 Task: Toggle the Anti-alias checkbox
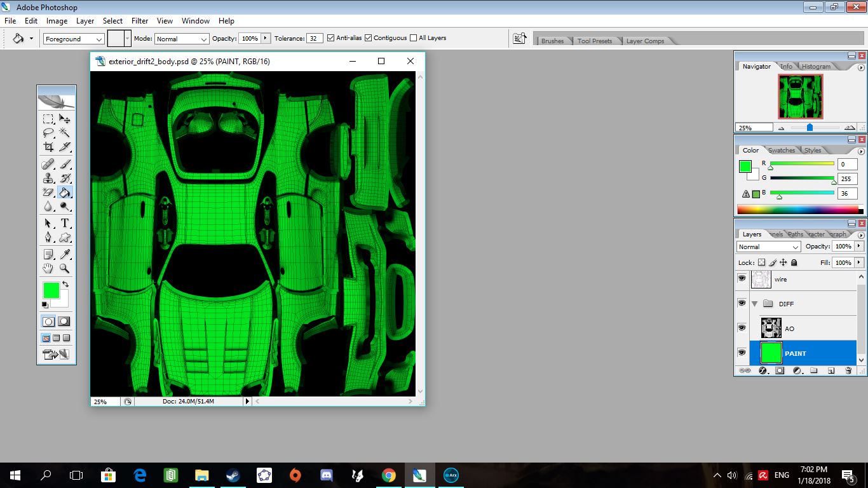click(330, 38)
